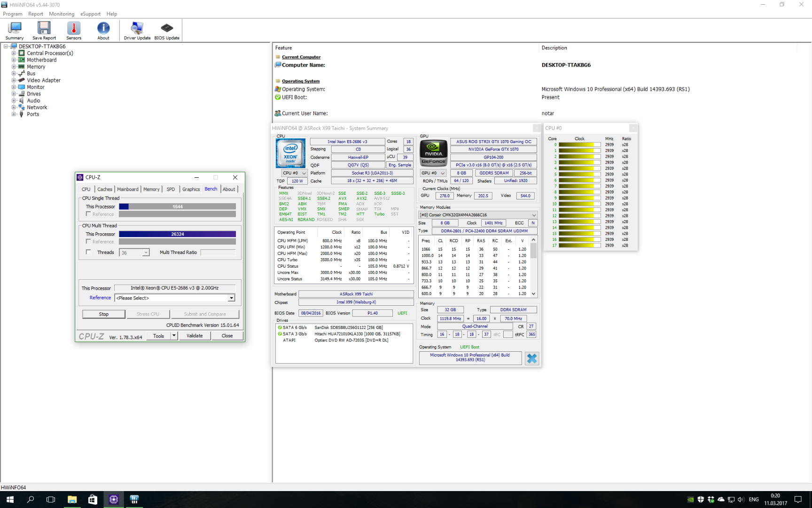This screenshot has height=508, width=812.
Task: Open the BIOS Update tool
Action: [x=167, y=31]
